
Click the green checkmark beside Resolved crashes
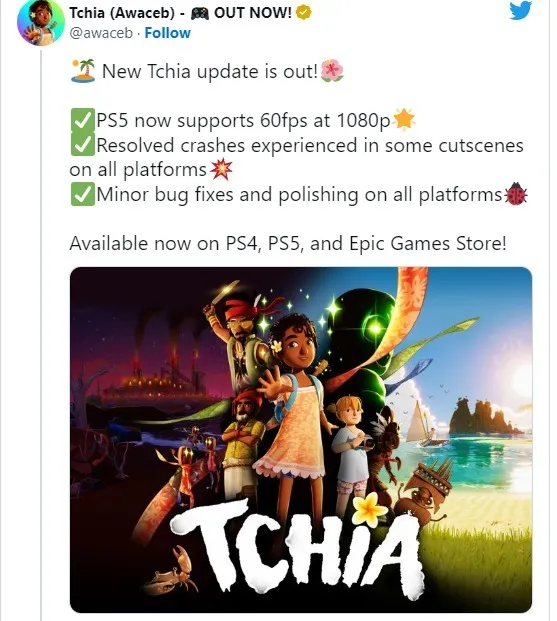pos(83,145)
